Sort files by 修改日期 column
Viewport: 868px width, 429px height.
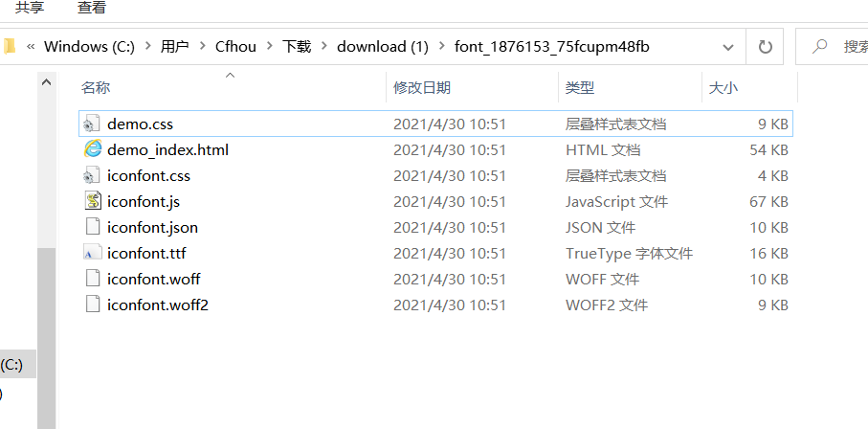(422, 87)
